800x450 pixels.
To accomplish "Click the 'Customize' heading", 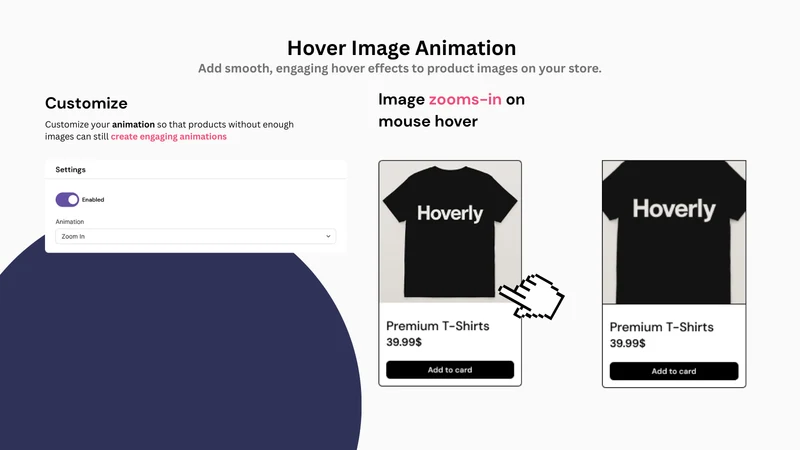I will pos(86,103).
